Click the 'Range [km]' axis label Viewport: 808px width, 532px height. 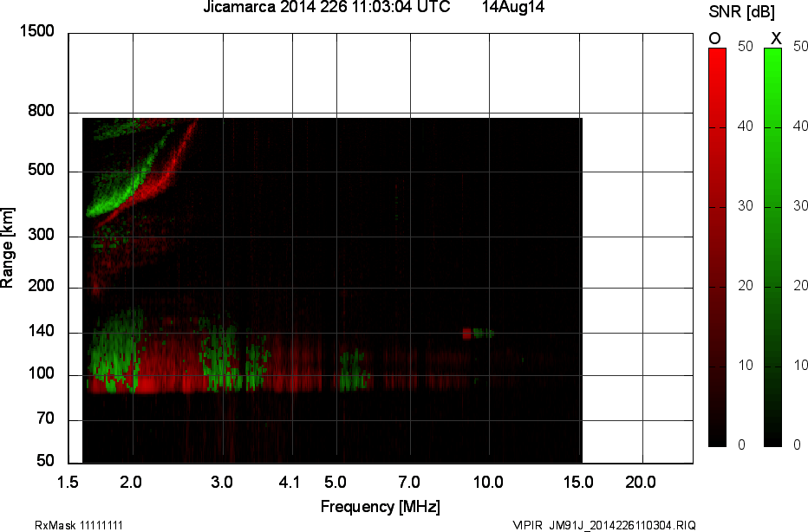7,248
